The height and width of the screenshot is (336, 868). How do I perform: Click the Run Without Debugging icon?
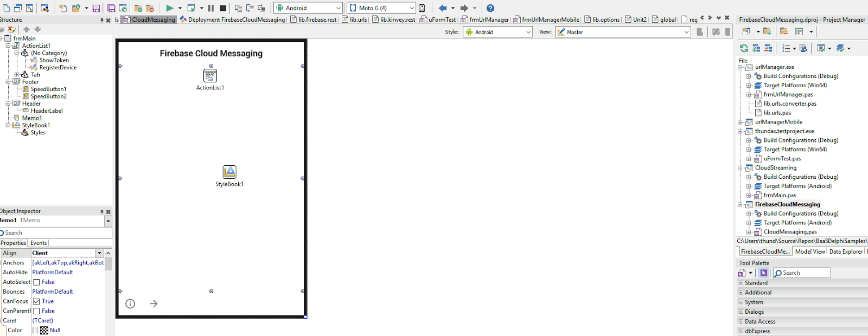[192, 8]
